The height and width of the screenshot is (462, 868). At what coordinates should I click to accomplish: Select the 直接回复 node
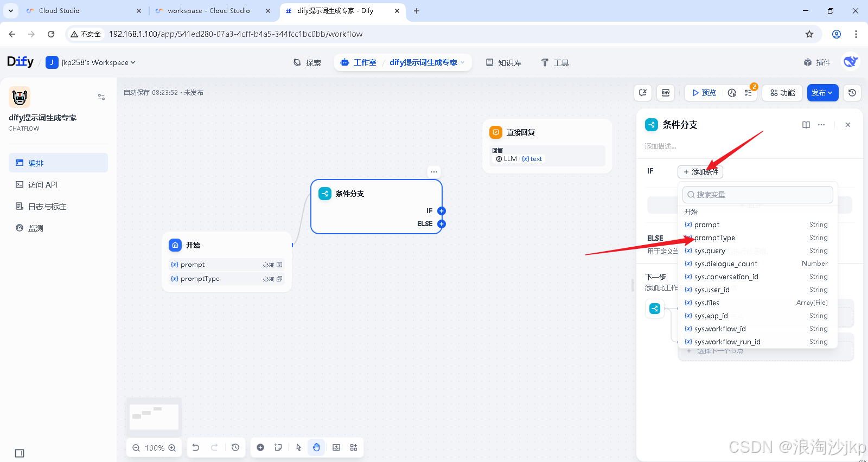point(547,146)
